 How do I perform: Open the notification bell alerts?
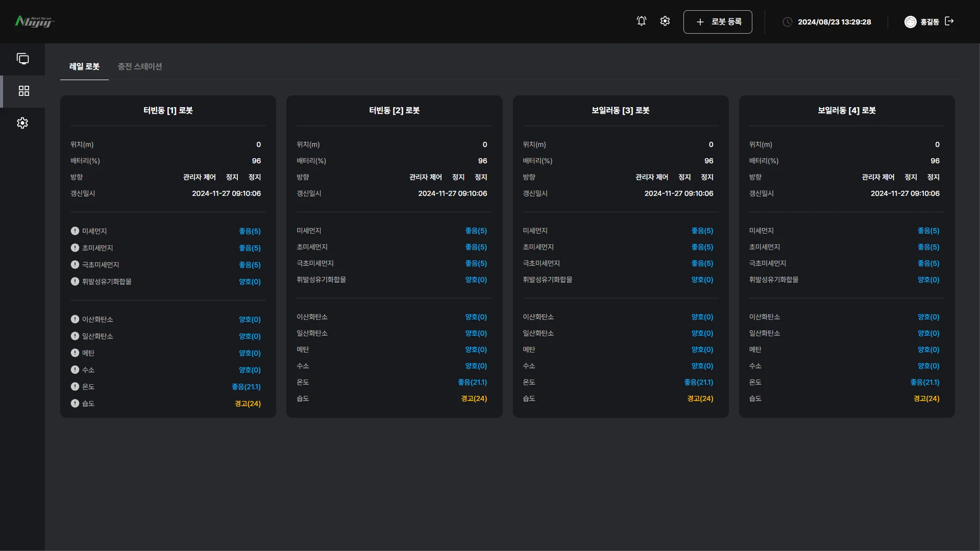[642, 21]
